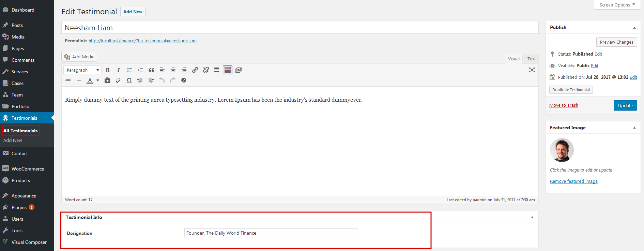This screenshot has width=644, height=251.
Task: Click Paste as text icon
Action: point(107,80)
